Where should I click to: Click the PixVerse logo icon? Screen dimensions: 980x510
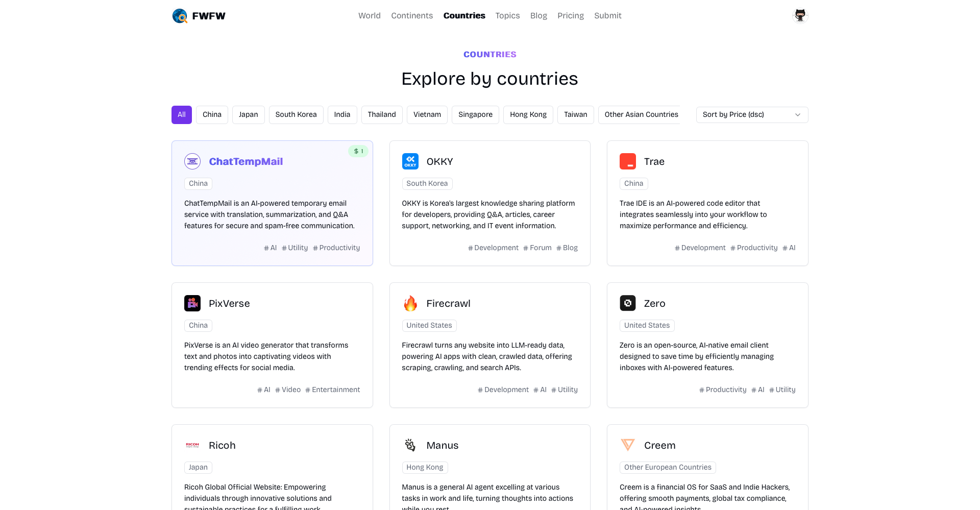(192, 303)
